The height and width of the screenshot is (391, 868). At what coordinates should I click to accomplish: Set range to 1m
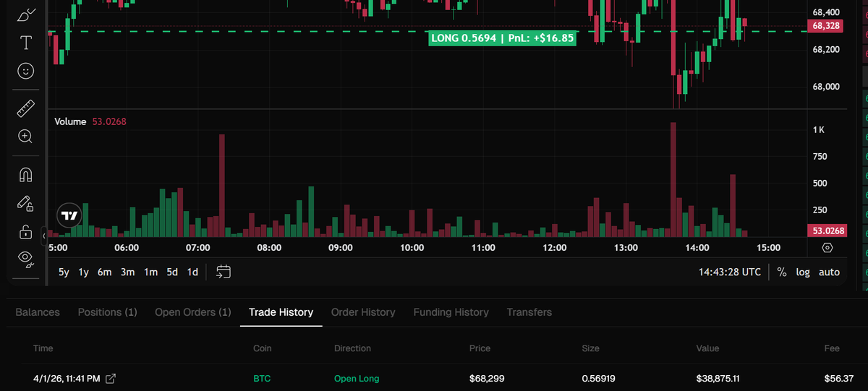150,272
